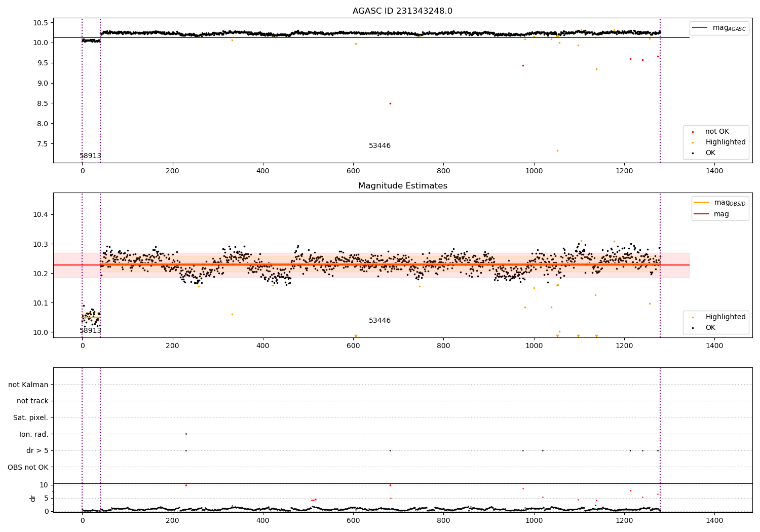760x532 pixels.
Task: Select the mag OBSID legend entry
Action: pyautogui.click(x=720, y=203)
